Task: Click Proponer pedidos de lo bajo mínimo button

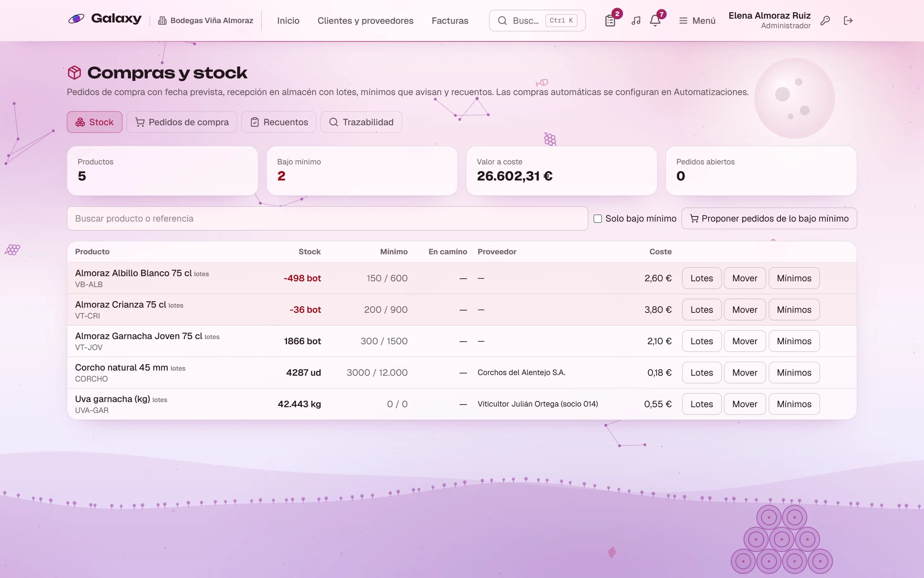Action: point(769,219)
